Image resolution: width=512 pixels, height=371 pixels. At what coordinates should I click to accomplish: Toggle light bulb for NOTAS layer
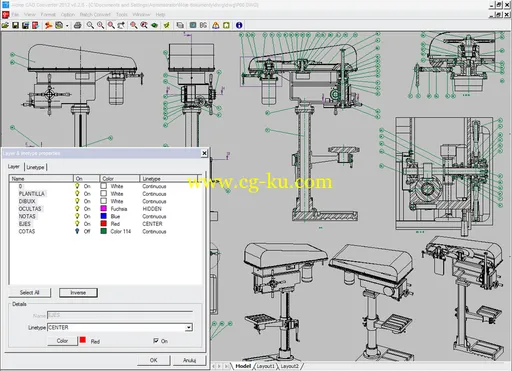(x=77, y=216)
